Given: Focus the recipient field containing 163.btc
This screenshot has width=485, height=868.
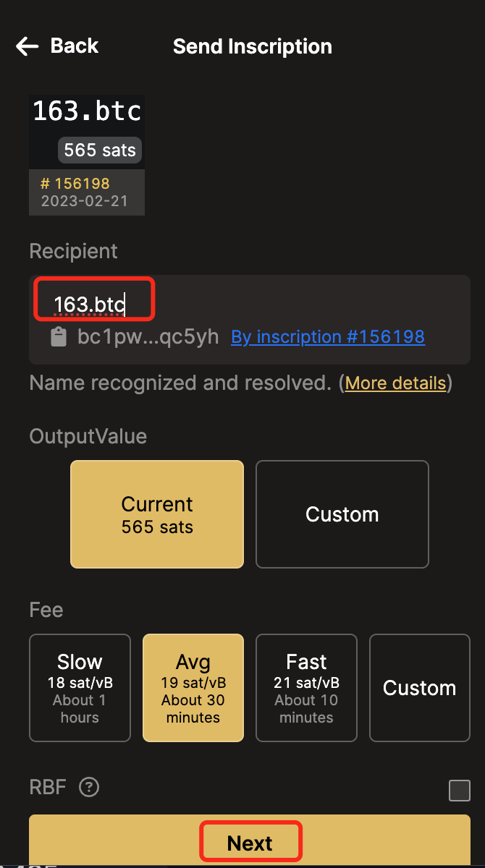Looking at the screenshot, I should point(250,305).
